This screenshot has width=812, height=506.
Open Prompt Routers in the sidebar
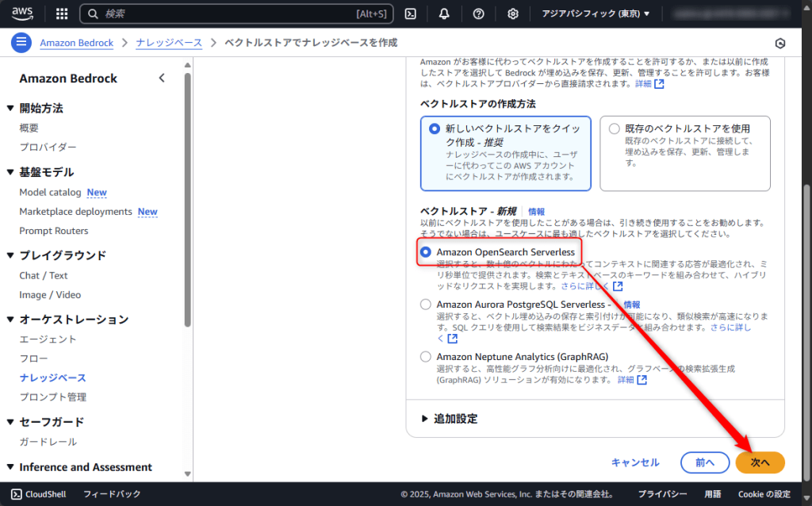[x=54, y=231]
